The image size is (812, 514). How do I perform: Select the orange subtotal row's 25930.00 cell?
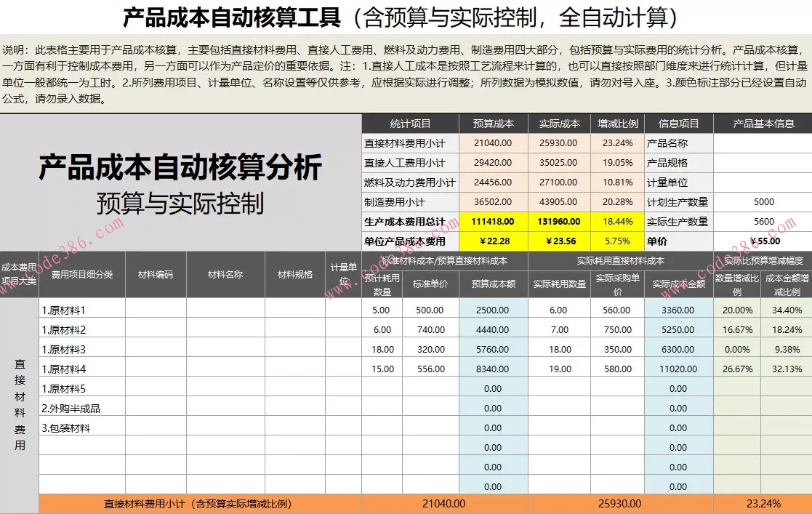coord(621,504)
